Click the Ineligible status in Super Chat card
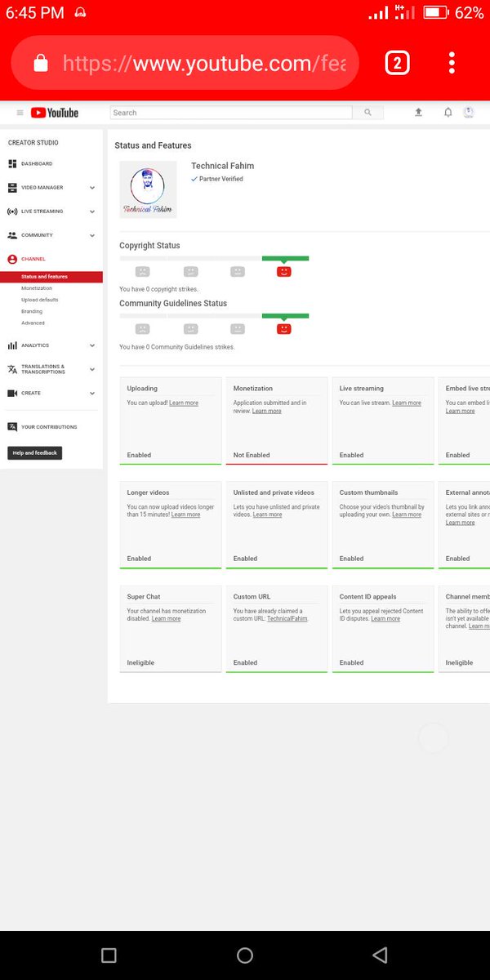This screenshot has height=980, width=490. point(140,663)
